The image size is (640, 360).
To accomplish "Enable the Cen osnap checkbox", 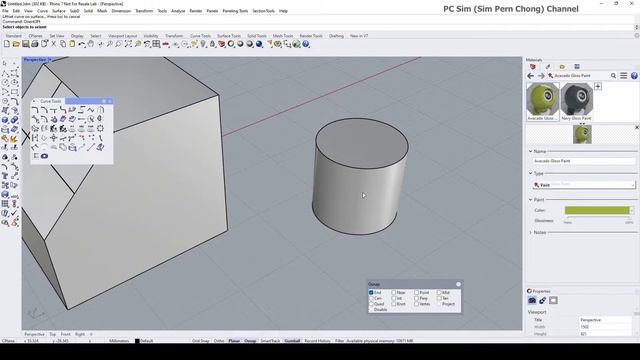I will [x=371, y=298].
